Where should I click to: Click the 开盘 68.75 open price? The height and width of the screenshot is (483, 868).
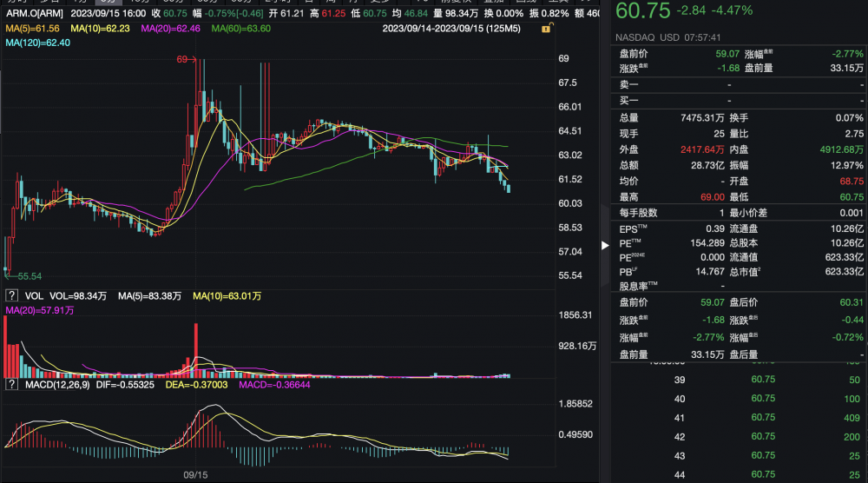pyautogui.click(x=852, y=181)
